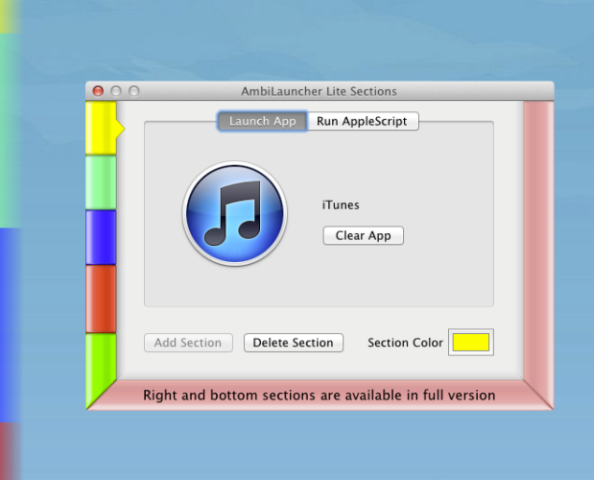Viewport: 594px width, 480px height.
Task: Select the orange-red section in window sidebar
Action: click(101, 299)
